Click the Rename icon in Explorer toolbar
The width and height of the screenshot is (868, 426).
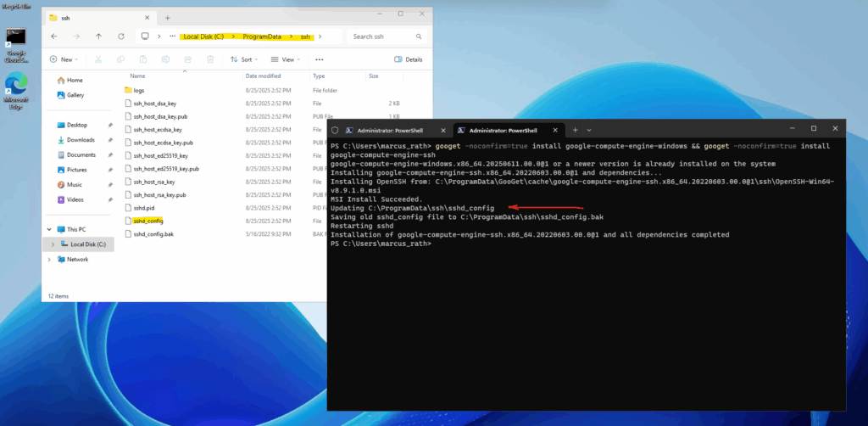[165, 59]
